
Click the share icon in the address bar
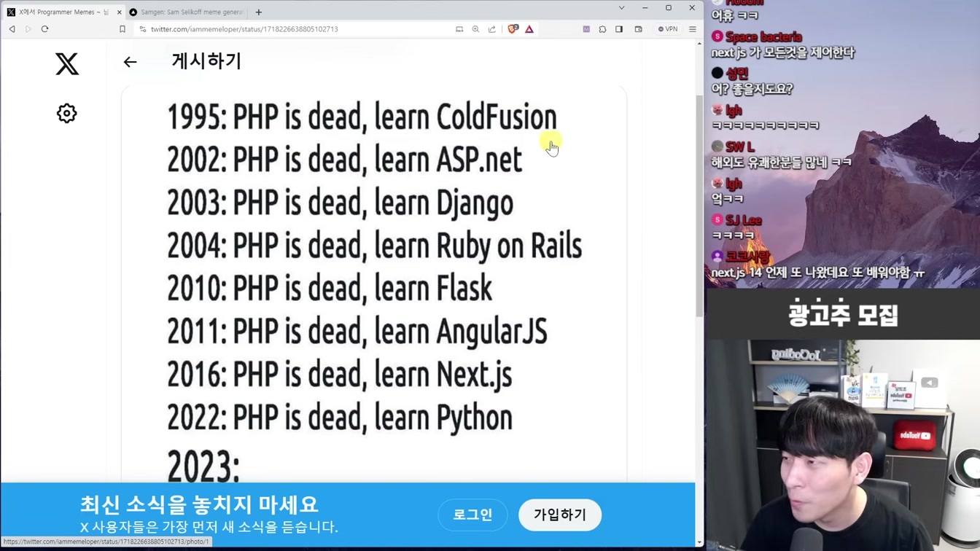point(492,29)
